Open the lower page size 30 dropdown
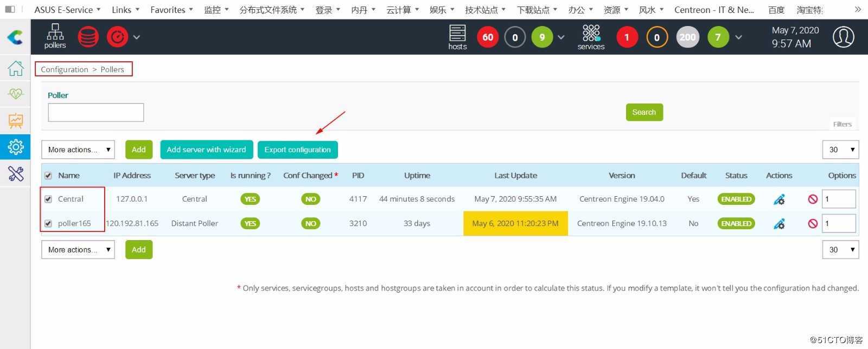This screenshot has height=349, width=868. [x=840, y=250]
